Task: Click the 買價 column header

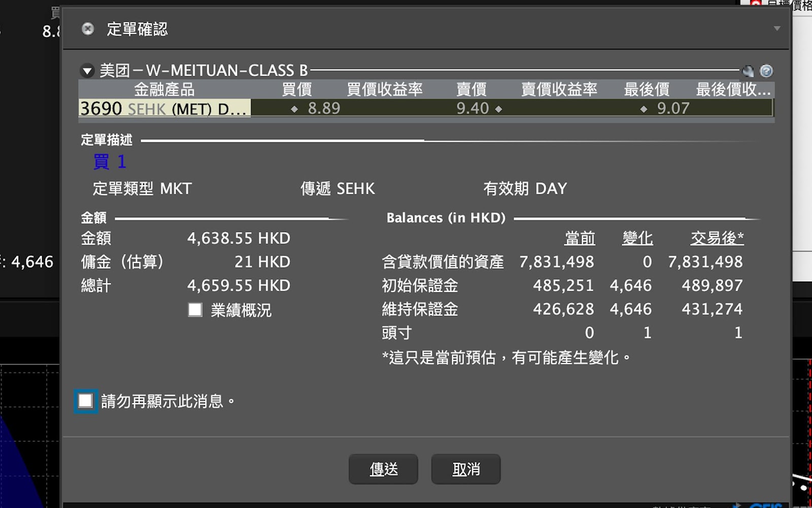Action: [x=297, y=89]
